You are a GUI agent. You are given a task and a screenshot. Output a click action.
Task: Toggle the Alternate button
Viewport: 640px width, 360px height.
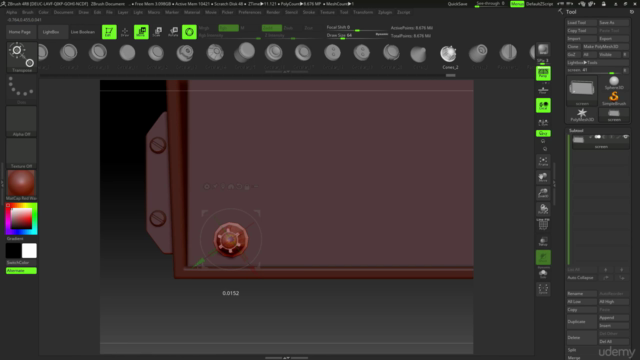21,271
